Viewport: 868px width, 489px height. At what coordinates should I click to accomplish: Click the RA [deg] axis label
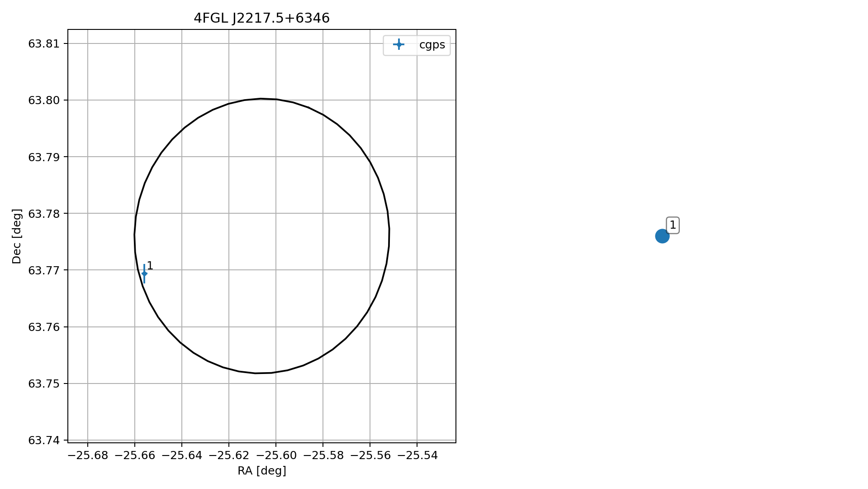[262, 471]
